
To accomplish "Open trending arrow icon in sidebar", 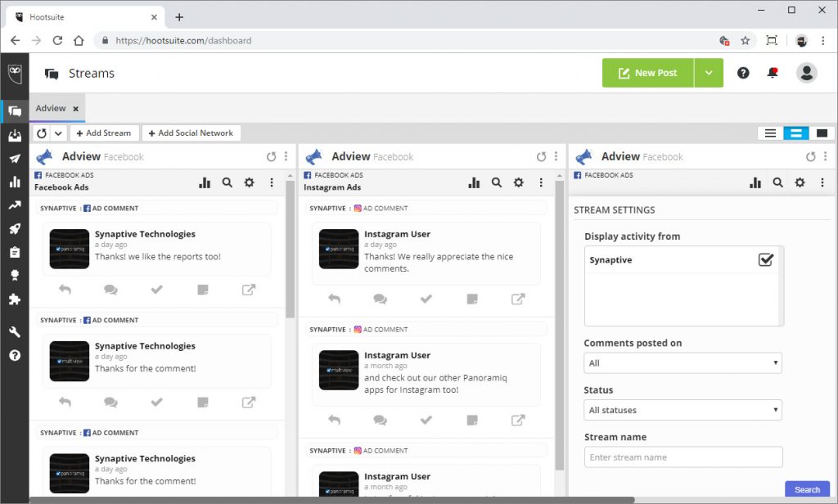I will pos(15,205).
